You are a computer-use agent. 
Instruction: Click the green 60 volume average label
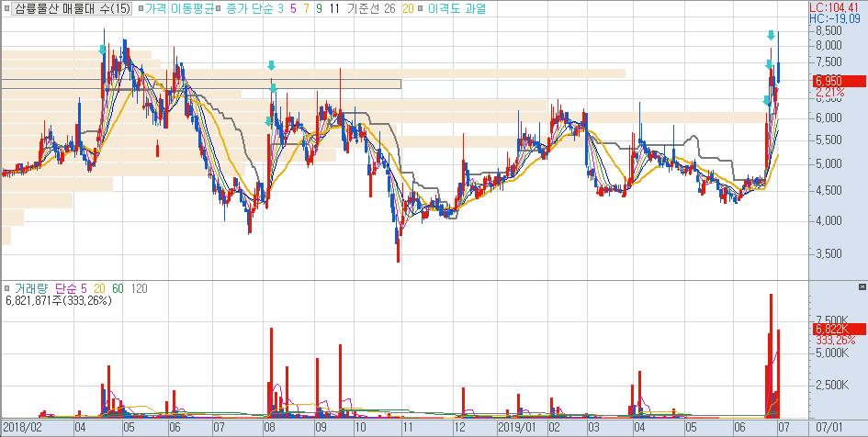tap(118, 288)
